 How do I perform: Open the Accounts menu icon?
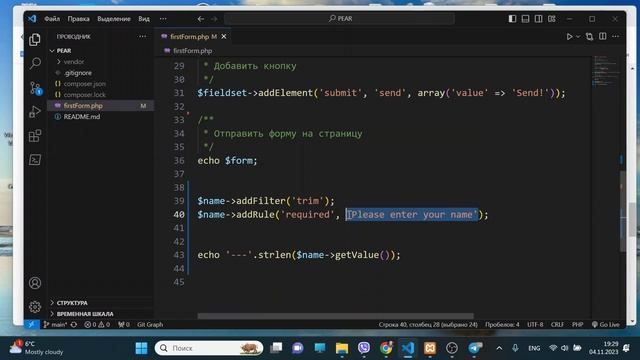[x=35, y=283]
